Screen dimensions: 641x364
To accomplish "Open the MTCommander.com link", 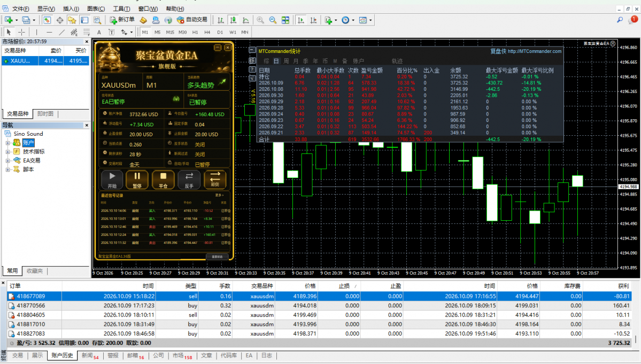I will coord(534,51).
